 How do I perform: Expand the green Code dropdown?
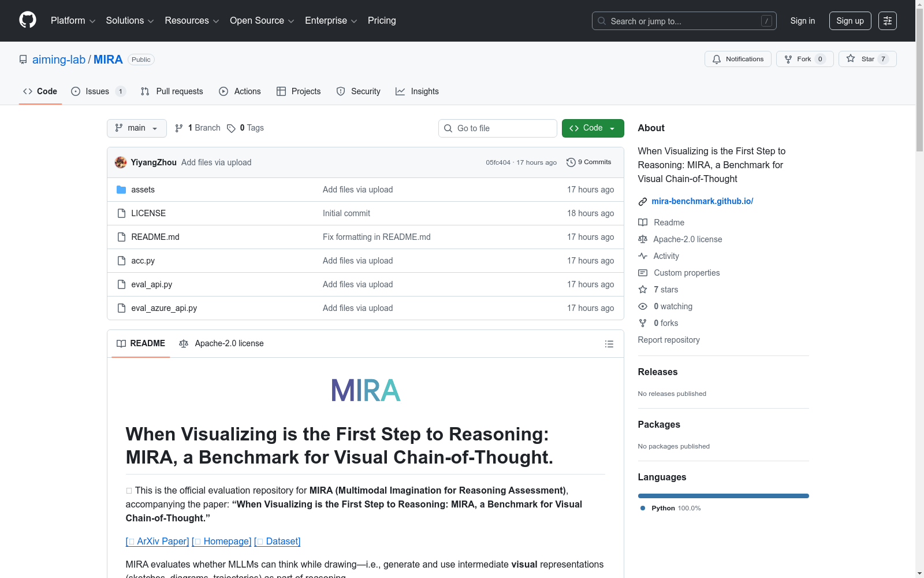[593, 128]
